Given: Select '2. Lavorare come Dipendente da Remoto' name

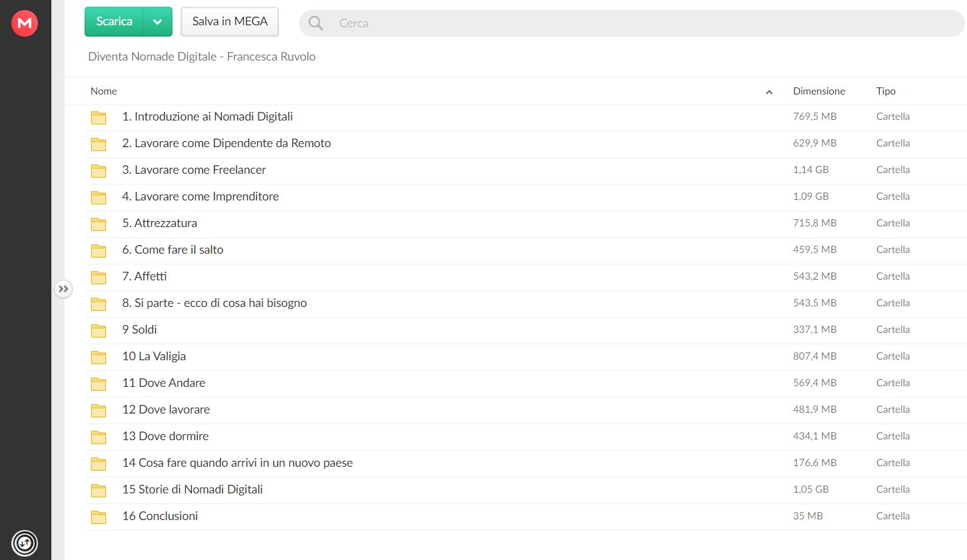Looking at the screenshot, I should (226, 143).
